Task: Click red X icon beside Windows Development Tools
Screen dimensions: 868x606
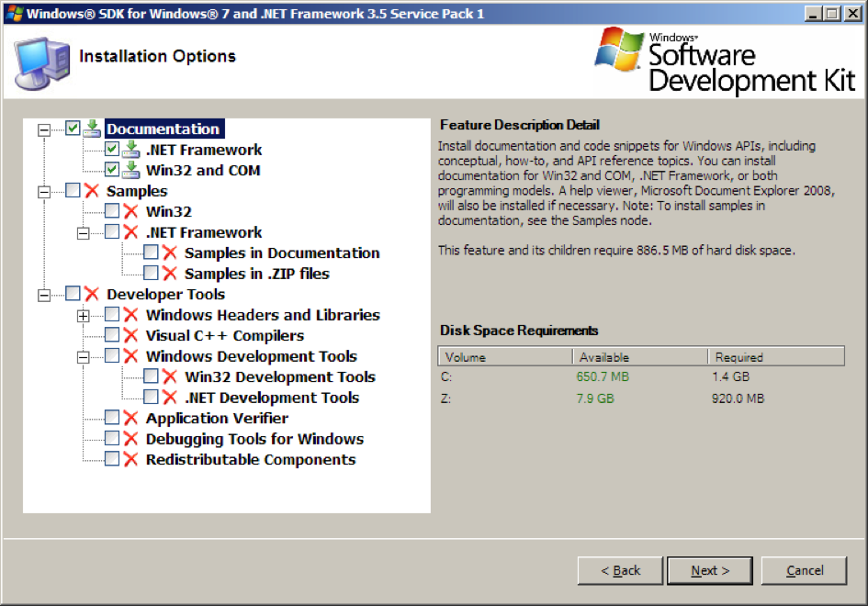Action: click(130, 356)
